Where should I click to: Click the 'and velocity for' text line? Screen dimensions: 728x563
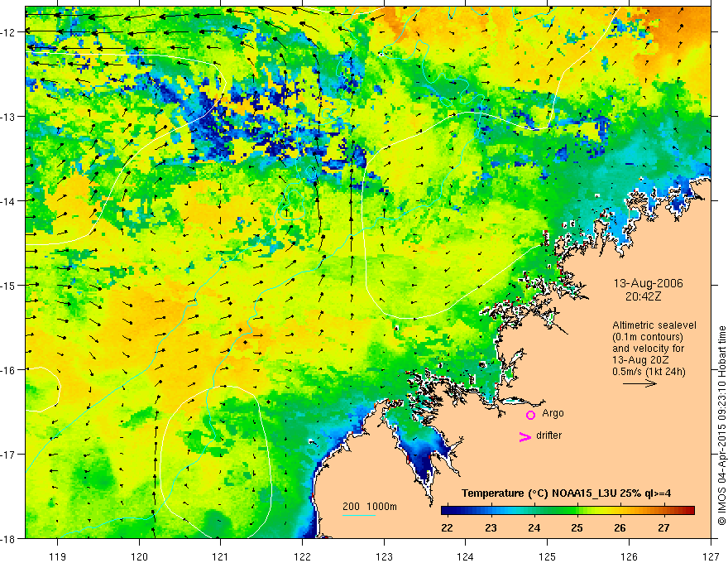tap(648, 349)
